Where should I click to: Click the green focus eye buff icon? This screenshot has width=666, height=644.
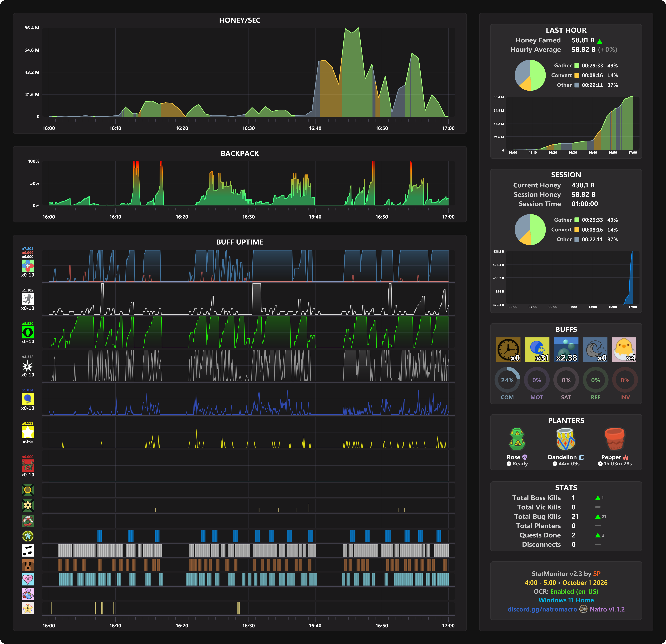click(28, 332)
